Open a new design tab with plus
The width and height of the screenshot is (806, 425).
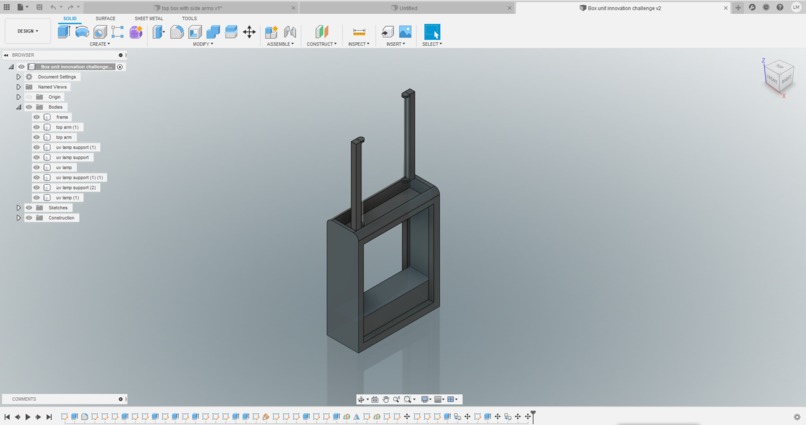738,8
